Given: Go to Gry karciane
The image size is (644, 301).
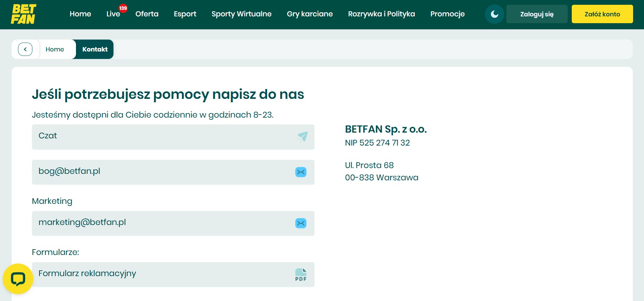Looking at the screenshot, I should click(x=310, y=14).
